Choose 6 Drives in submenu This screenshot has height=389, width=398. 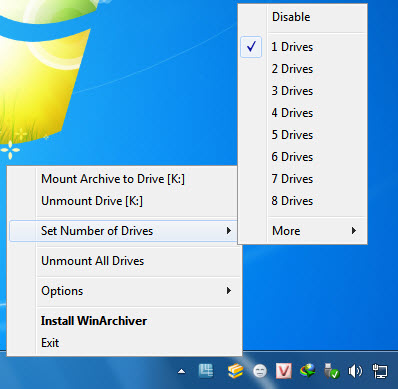303,157
